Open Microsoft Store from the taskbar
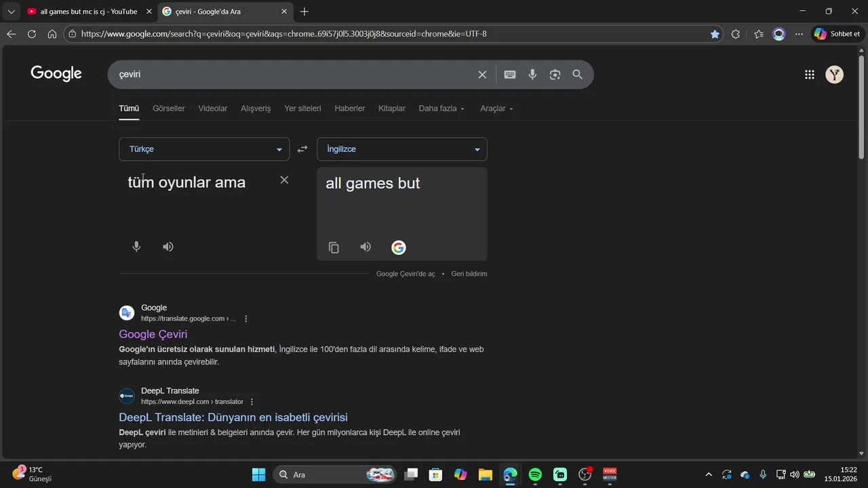868x488 pixels. [x=435, y=474]
